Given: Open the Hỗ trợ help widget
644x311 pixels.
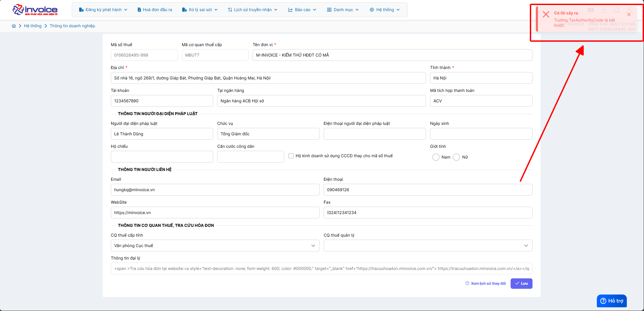Looking at the screenshot, I should pyautogui.click(x=612, y=301).
